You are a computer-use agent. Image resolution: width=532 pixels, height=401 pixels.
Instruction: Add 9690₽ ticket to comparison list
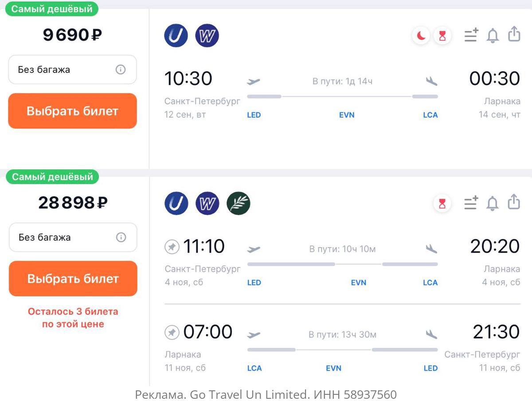471,35
